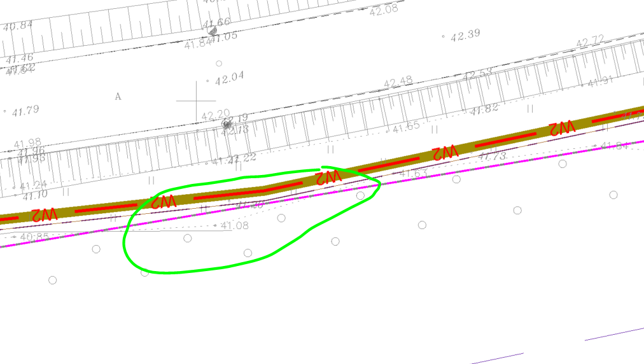Select the elevation label 42.04
644x364 pixels.
tap(229, 79)
